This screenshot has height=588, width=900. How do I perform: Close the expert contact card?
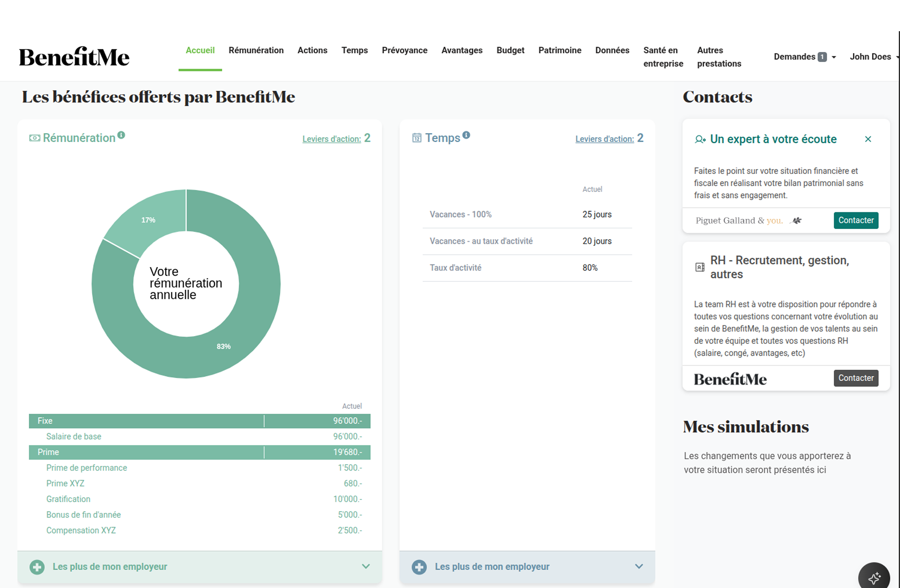point(868,139)
